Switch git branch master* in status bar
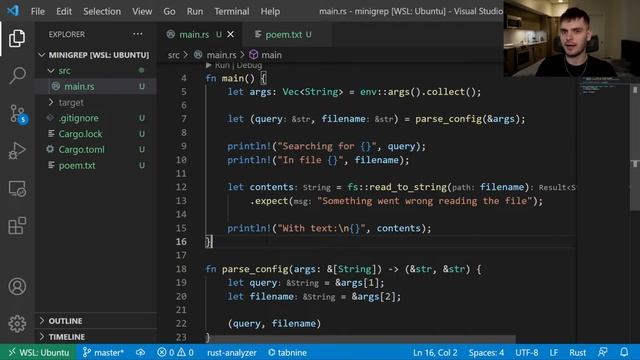This screenshot has height=360, width=640. click(x=103, y=352)
